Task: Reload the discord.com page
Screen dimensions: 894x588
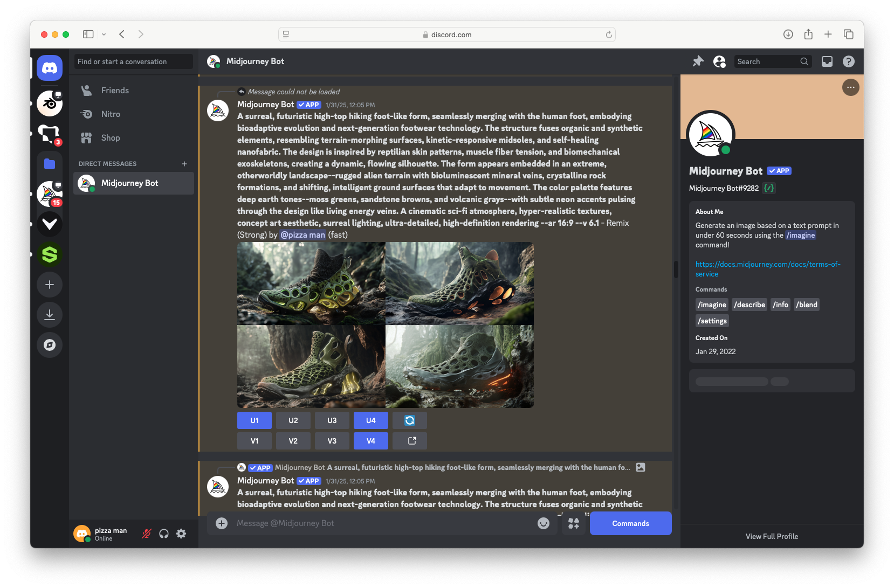Action: tap(609, 34)
